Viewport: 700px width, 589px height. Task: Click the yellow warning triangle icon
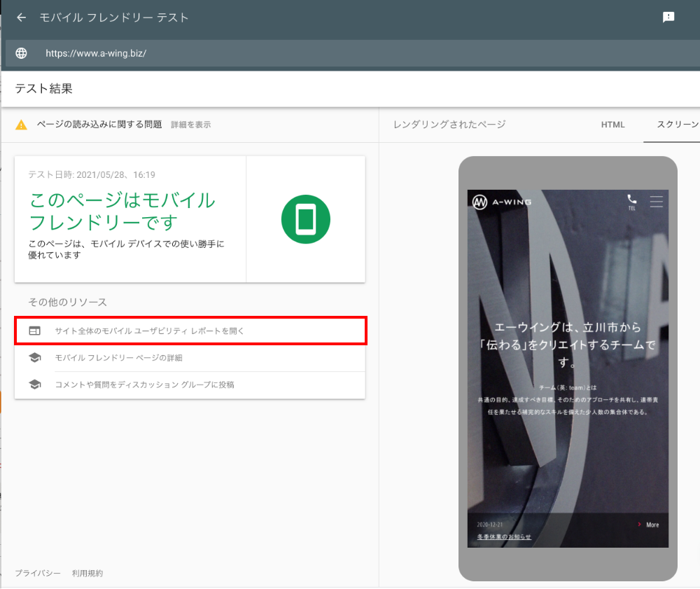click(x=21, y=125)
